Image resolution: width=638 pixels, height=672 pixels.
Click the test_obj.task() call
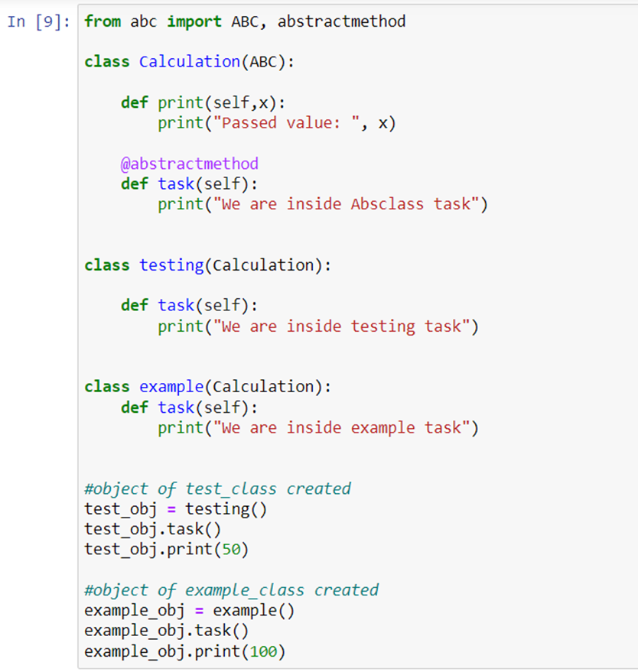pyautogui.click(x=153, y=529)
